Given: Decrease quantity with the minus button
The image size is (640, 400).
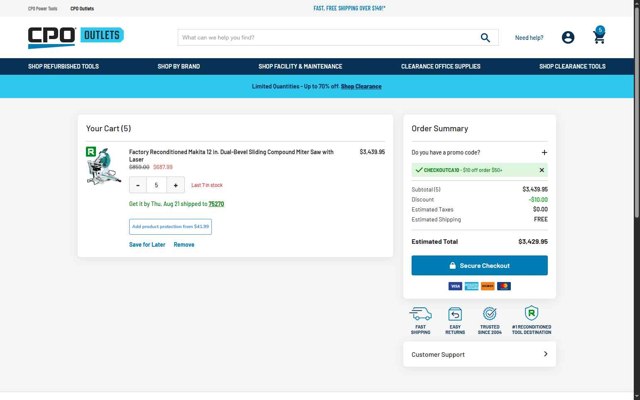Looking at the screenshot, I should (x=138, y=185).
